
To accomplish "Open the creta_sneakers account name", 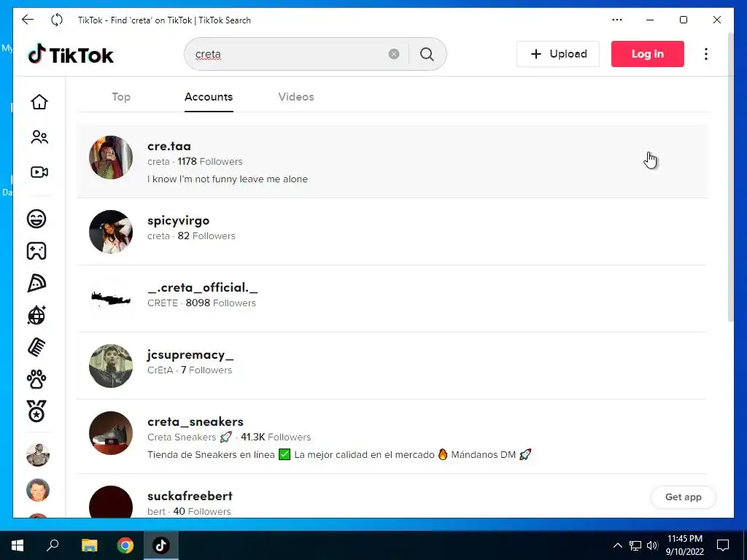I will pyautogui.click(x=196, y=422).
